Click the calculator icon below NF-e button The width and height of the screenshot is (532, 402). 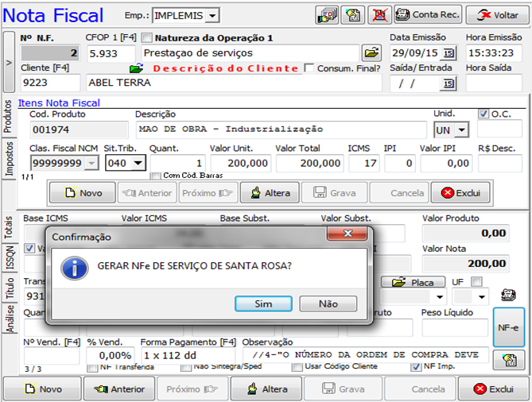tap(509, 360)
